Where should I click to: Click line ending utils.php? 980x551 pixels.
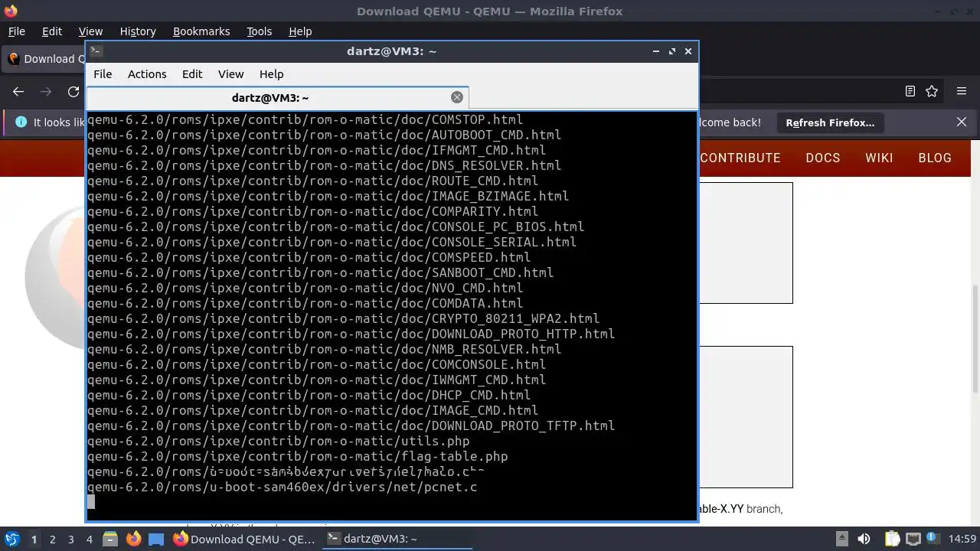(278, 441)
